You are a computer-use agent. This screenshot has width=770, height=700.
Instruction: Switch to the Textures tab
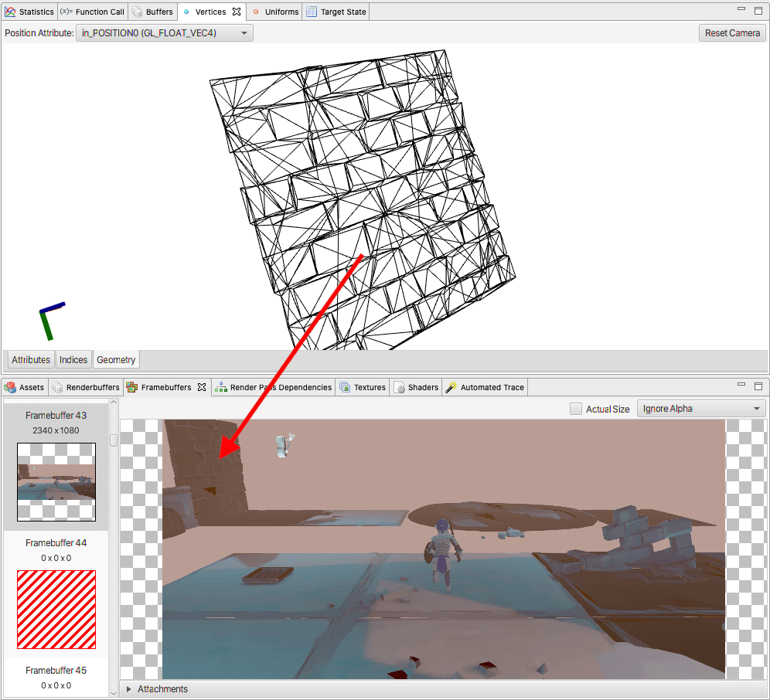pos(363,387)
